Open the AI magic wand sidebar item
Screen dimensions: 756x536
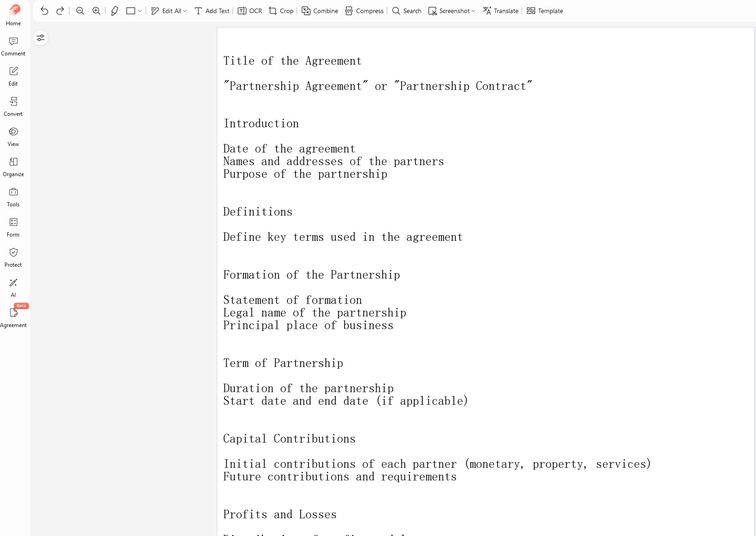[13, 288]
